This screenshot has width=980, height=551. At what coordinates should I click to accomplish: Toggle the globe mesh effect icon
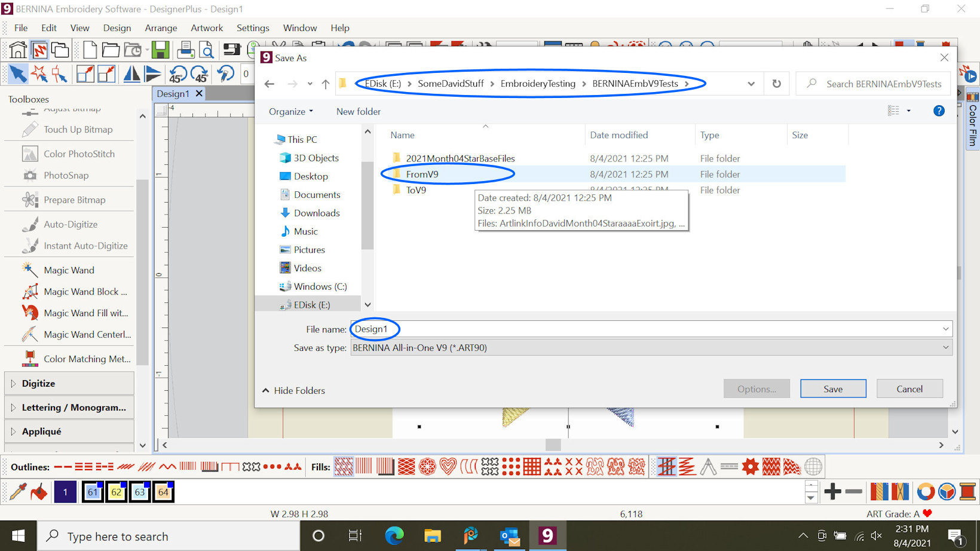[x=813, y=467]
